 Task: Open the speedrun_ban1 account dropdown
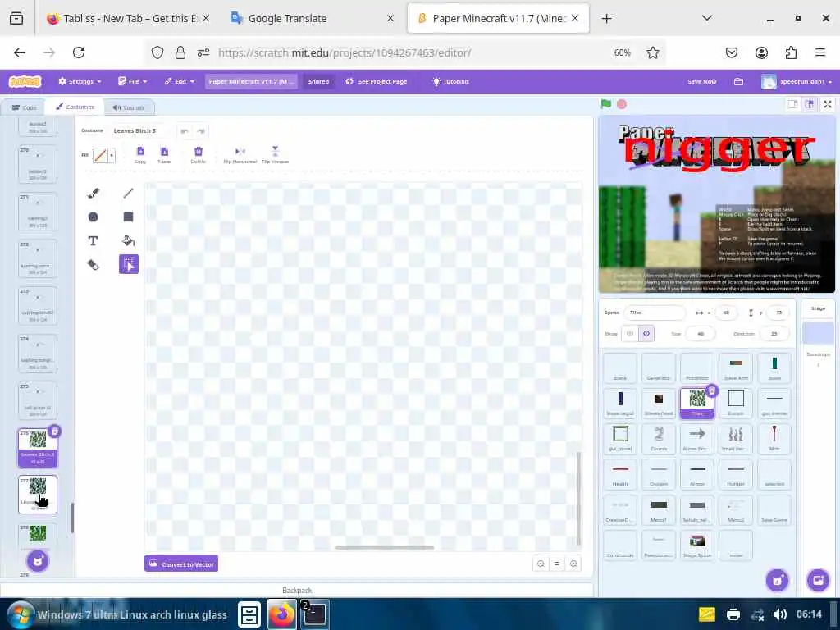[797, 81]
